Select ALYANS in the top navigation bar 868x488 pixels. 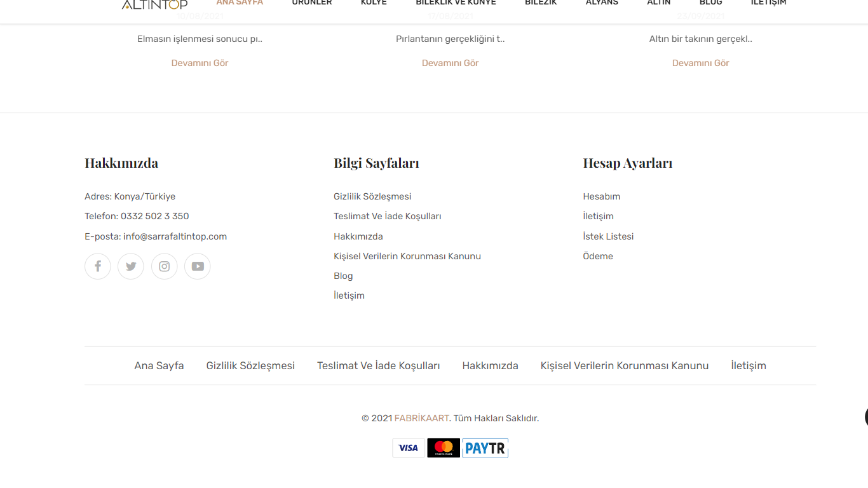pyautogui.click(x=601, y=3)
